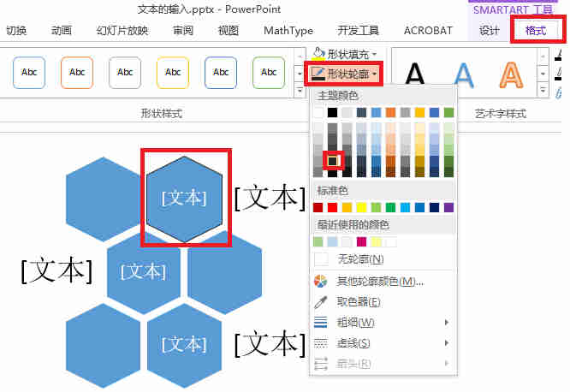Open the 审阅 tab
The image size is (570, 392).
pyautogui.click(x=183, y=31)
